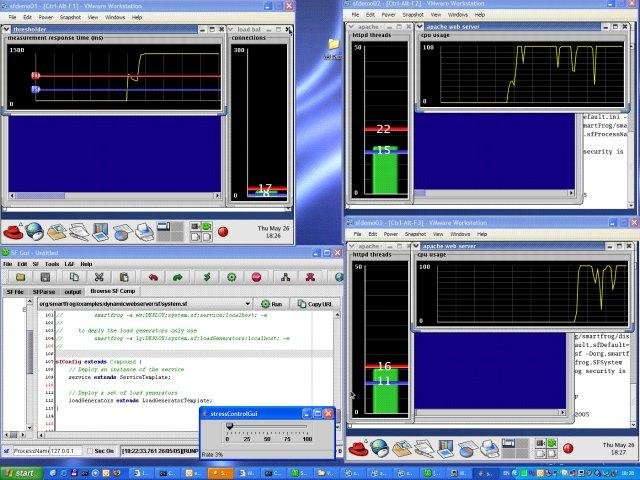Click the open folder icon in SF Gui toolbar
The height and width of the screenshot is (480, 640).
(x=23, y=277)
